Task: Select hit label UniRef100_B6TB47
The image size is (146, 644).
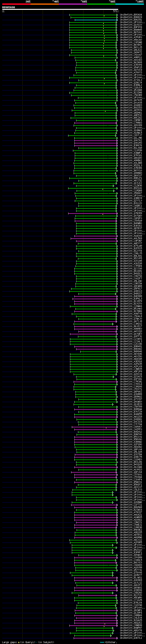Action: (x=131, y=45)
